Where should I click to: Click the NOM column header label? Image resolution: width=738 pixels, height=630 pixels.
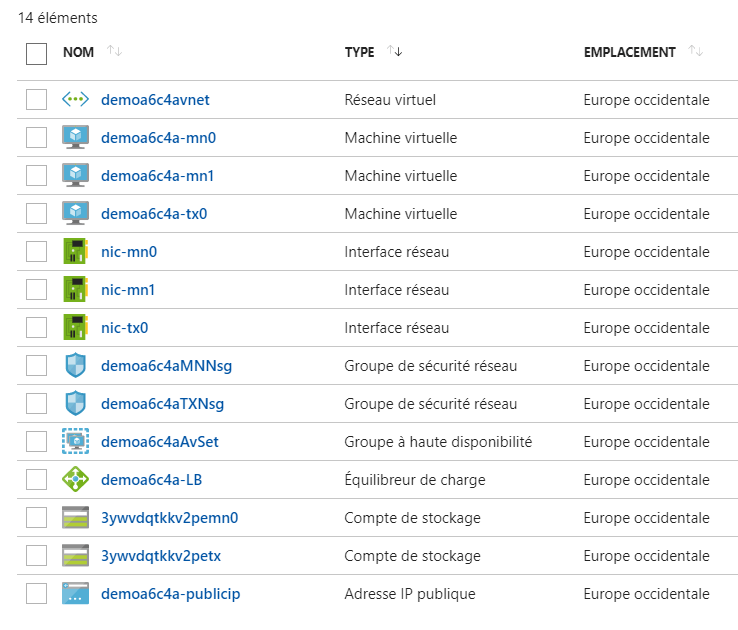78,52
